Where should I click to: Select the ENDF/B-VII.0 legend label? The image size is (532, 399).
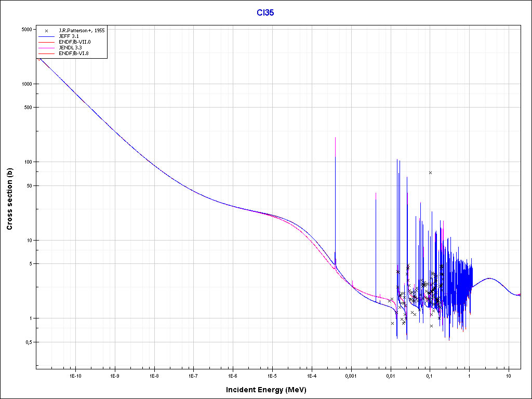75,42
